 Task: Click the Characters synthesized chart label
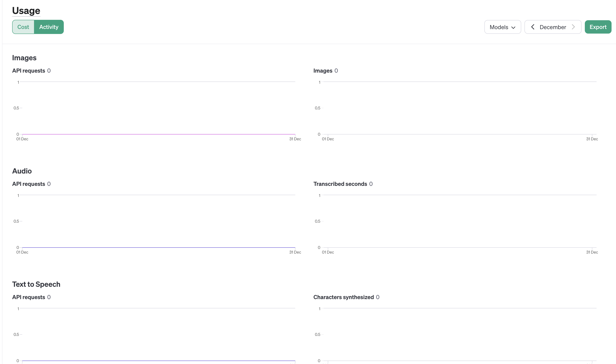click(x=343, y=297)
